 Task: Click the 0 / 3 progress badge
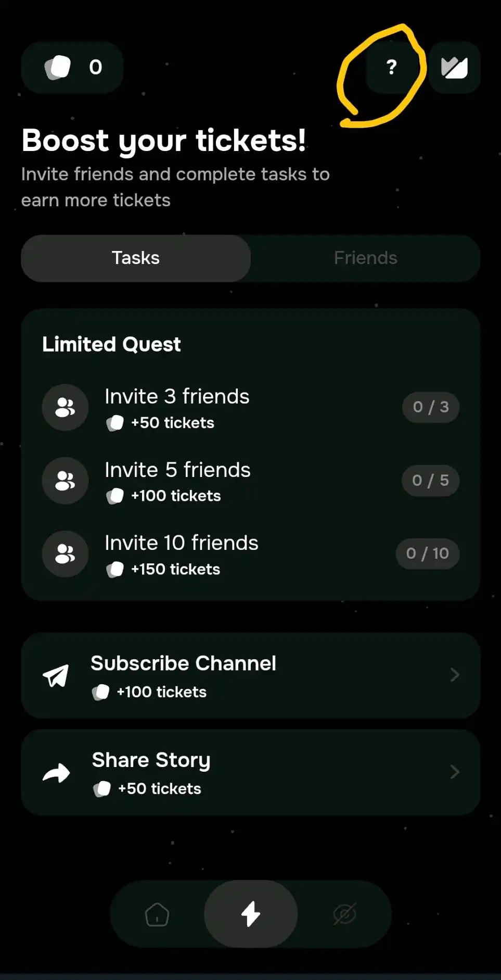point(431,407)
